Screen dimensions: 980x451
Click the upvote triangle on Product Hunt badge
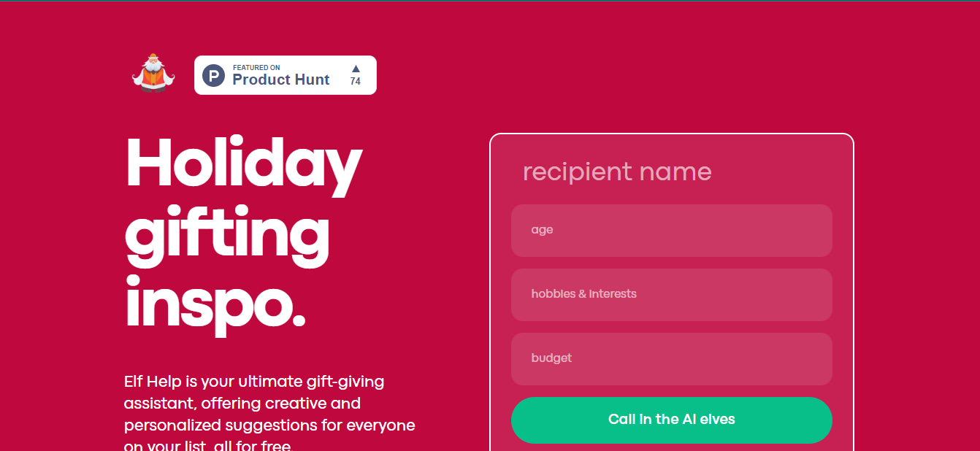(x=356, y=68)
